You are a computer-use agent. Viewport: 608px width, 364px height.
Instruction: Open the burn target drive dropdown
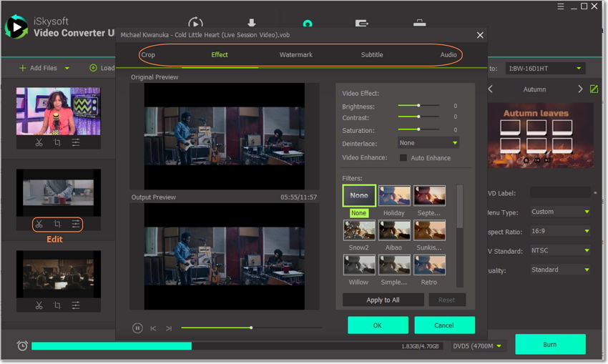pos(545,69)
